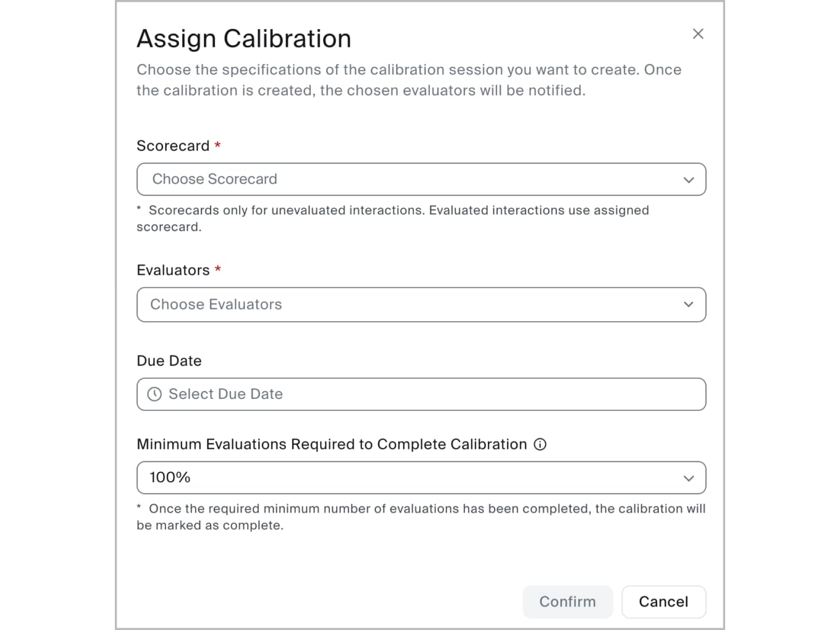Expand the Evaluators dropdown chevron

coord(689,304)
